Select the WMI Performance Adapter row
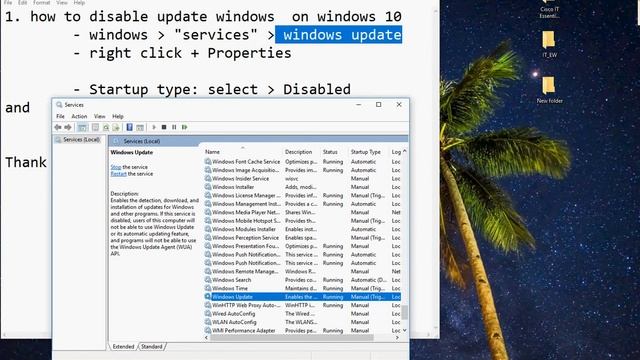 click(302, 331)
